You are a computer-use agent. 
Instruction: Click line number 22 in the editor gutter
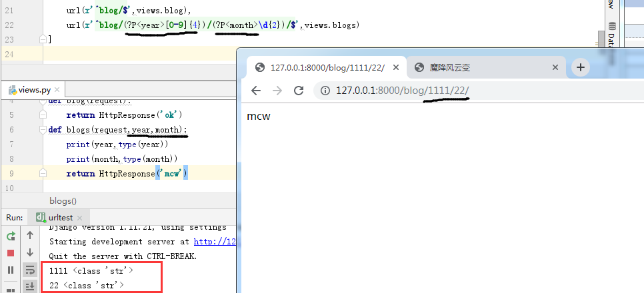9,25
